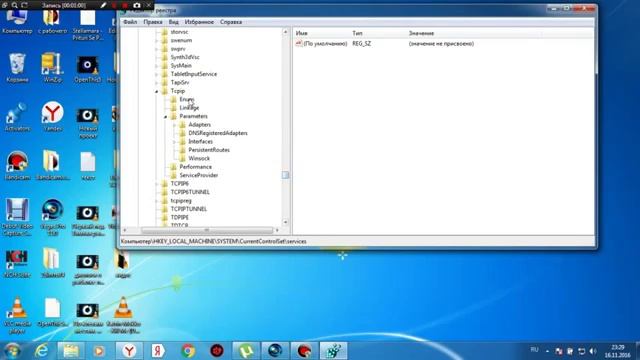
Task: Open the taskbar clock and date
Action: [x=618, y=351]
